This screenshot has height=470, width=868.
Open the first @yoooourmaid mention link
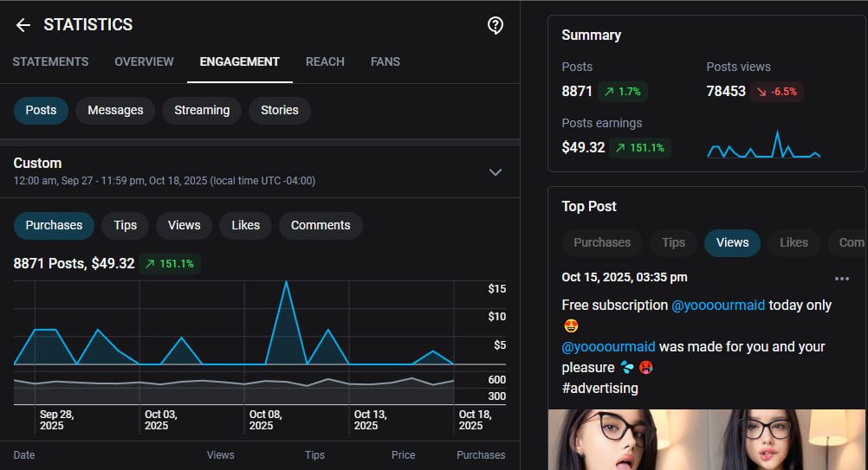pyautogui.click(x=717, y=306)
